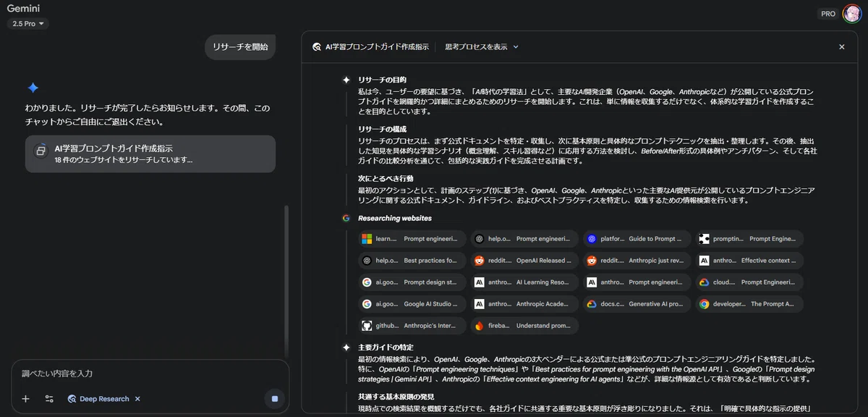Screen dimensions: 868x417
Task: Open the AI学習プロンプトガイド作成指示 research card
Action: (150, 153)
